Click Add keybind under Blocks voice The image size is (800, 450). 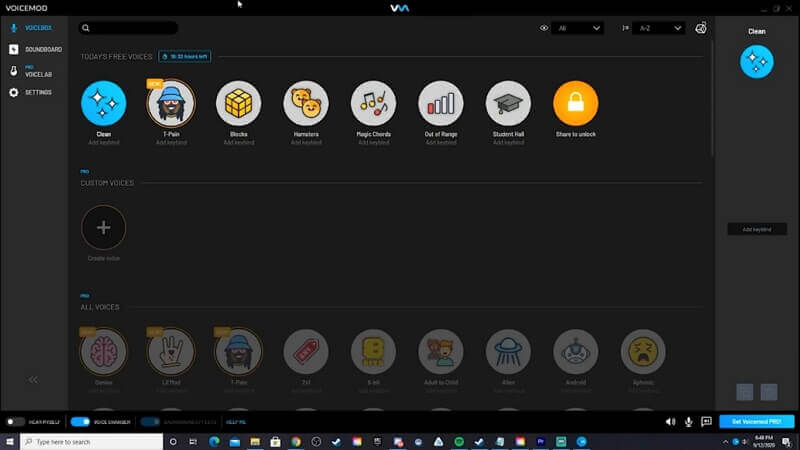238,142
